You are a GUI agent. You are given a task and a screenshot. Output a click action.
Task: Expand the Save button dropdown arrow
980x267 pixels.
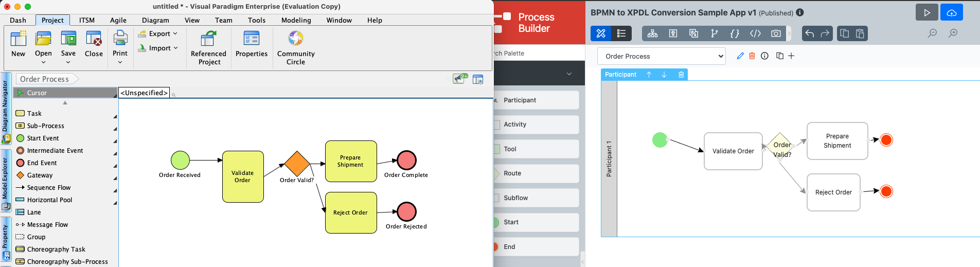(68, 62)
